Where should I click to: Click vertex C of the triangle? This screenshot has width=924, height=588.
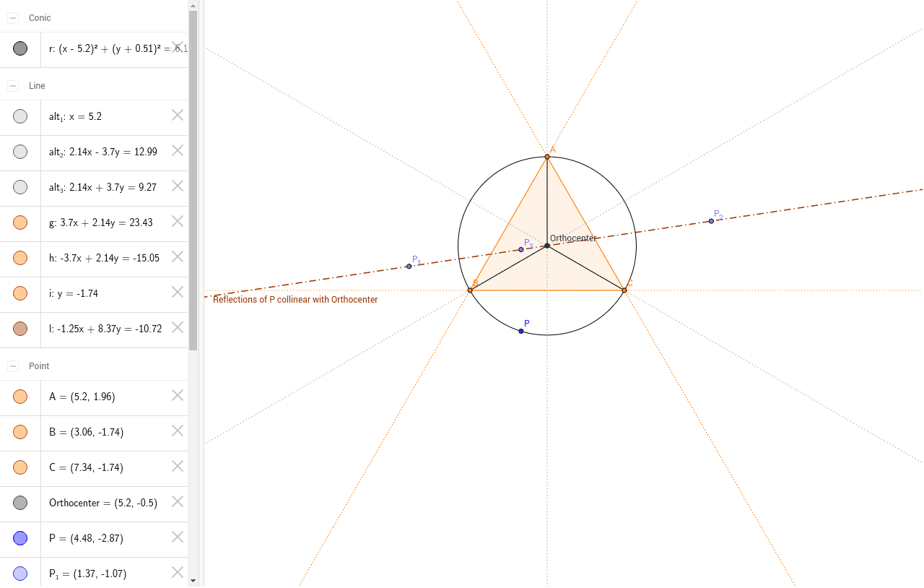[x=624, y=290]
